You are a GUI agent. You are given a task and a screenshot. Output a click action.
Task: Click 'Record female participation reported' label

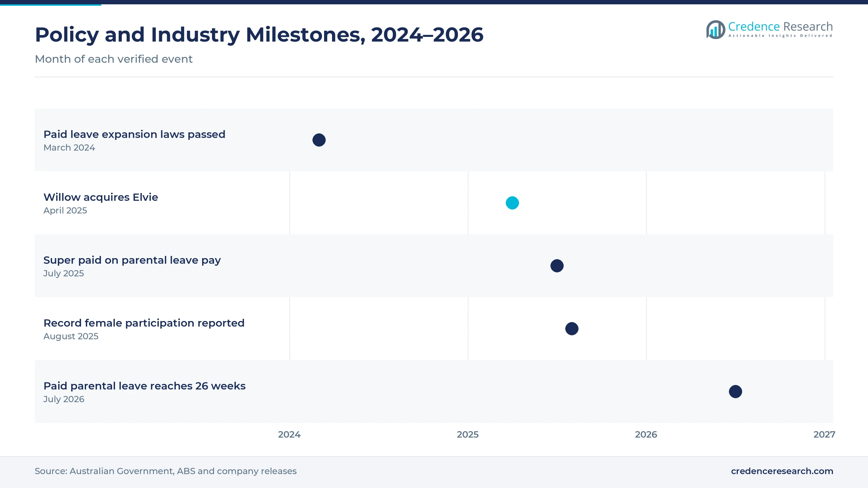coord(144,323)
